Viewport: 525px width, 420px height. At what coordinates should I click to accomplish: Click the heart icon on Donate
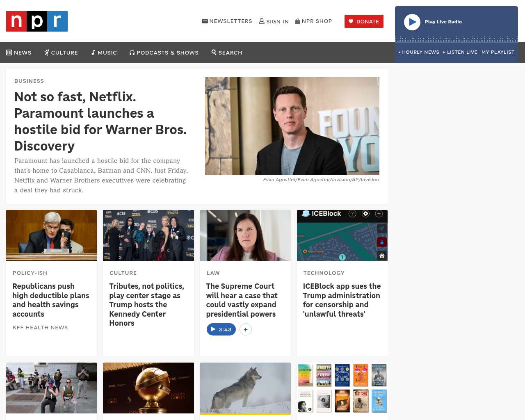pyautogui.click(x=351, y=21)
